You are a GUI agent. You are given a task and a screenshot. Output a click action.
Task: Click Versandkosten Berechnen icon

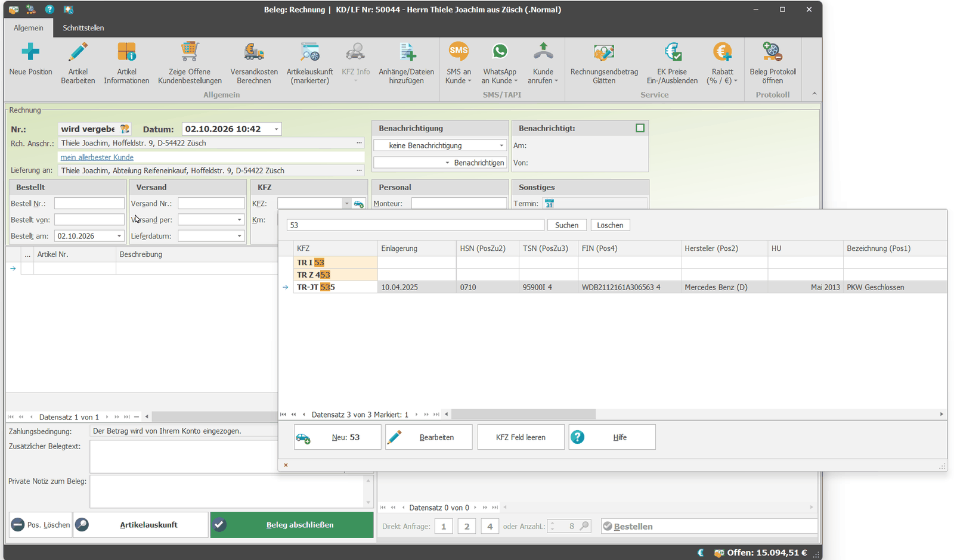point(254,52)
